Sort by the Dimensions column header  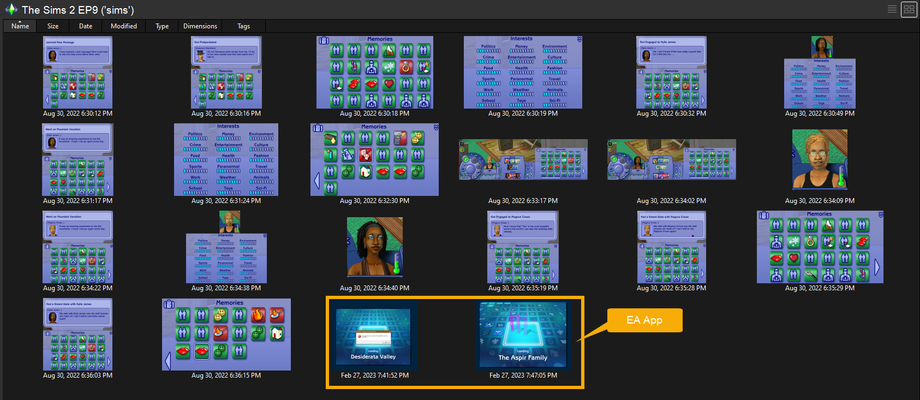[x=200, y=26]
